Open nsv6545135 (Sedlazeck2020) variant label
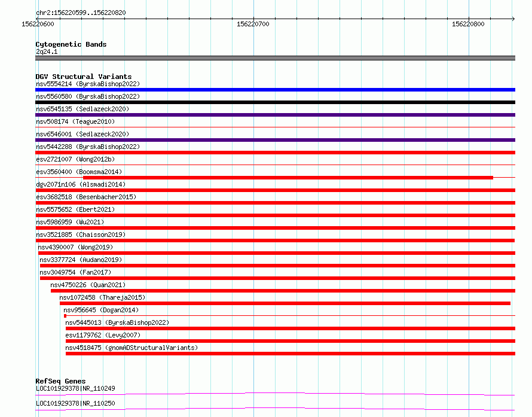532x417 pixels. (x=82, y=109)
